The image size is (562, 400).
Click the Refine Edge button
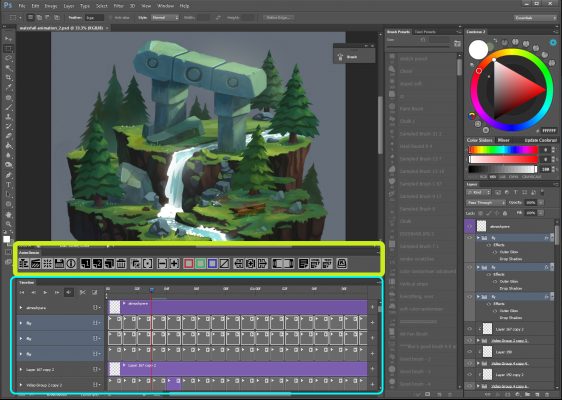click(278, 18)
